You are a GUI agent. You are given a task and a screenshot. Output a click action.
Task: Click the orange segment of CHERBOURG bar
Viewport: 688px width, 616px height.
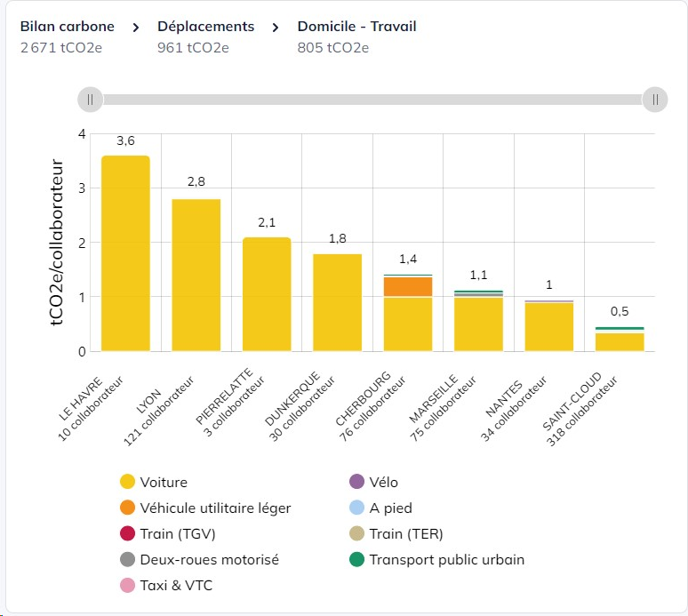pyautogui.click(x=408, y=286)
